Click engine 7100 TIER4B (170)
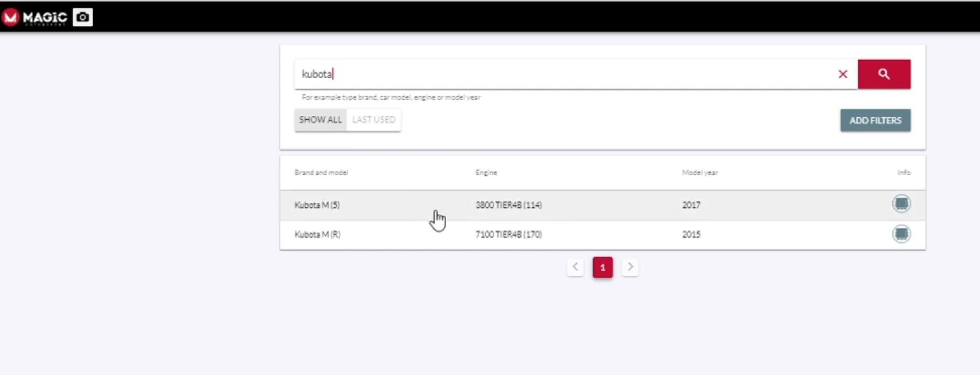The image size is (980, 375). coord(509,234)
